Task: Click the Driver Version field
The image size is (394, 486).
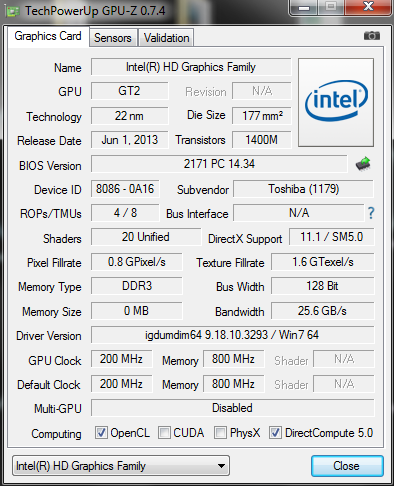Action: pos(232,335)
